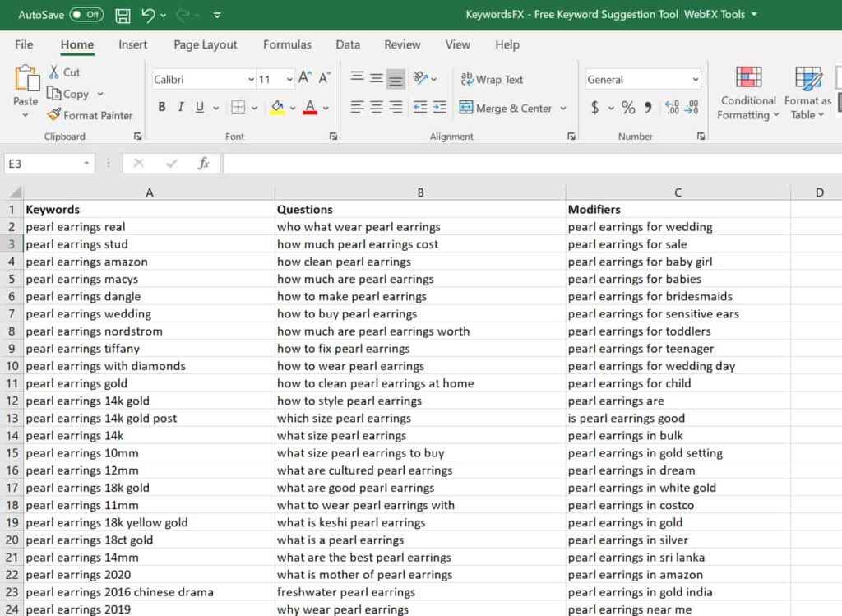Click the Decrease Indent icon
The height and width of the screenshot is (616, 842).
(420, 107)
